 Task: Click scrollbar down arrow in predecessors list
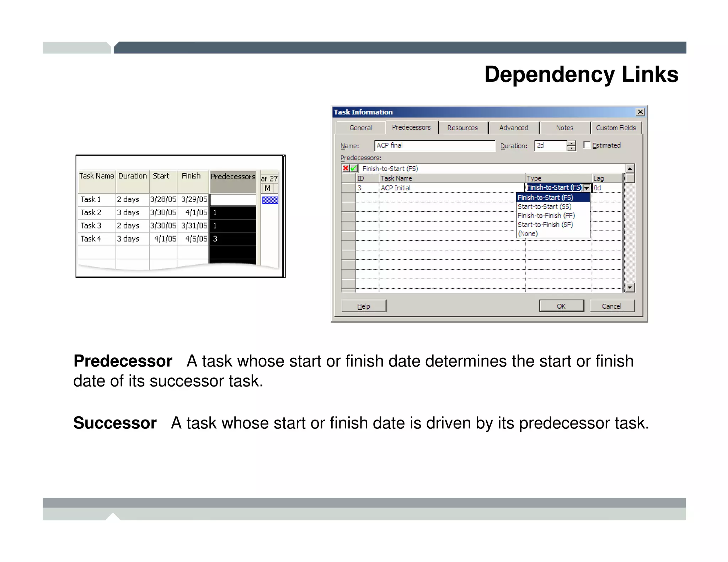coord(630,287)
